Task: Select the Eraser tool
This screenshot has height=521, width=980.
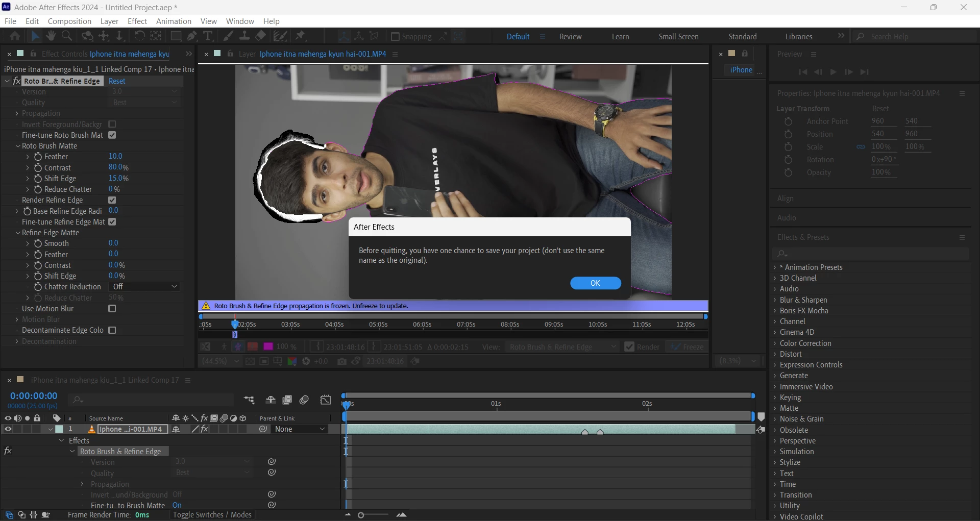Action: tap(261, 36)
